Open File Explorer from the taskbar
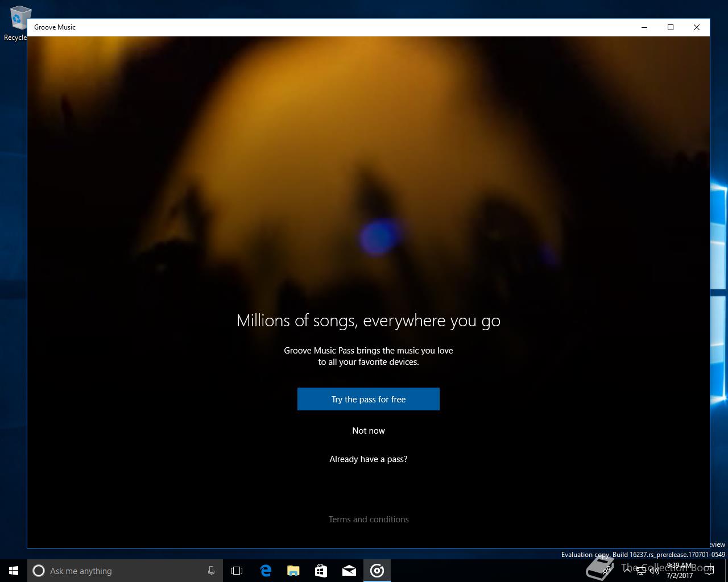The image size is (728, 582). (293, 571)
